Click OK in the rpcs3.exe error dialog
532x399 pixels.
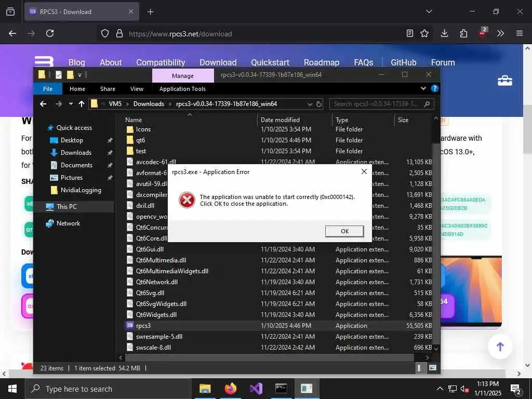pyautogui.click(x=344, y=231)
